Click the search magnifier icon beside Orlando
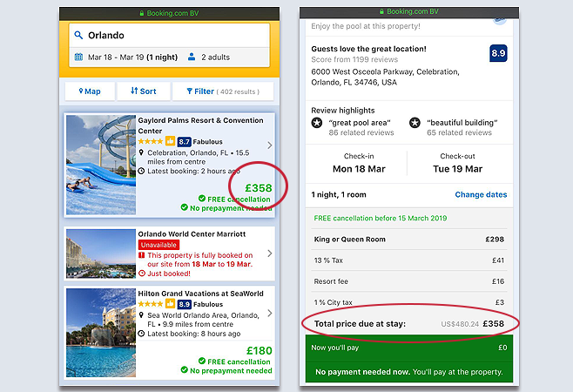The width and height of the screenshot is (573, 392). [x=78, y=35]
